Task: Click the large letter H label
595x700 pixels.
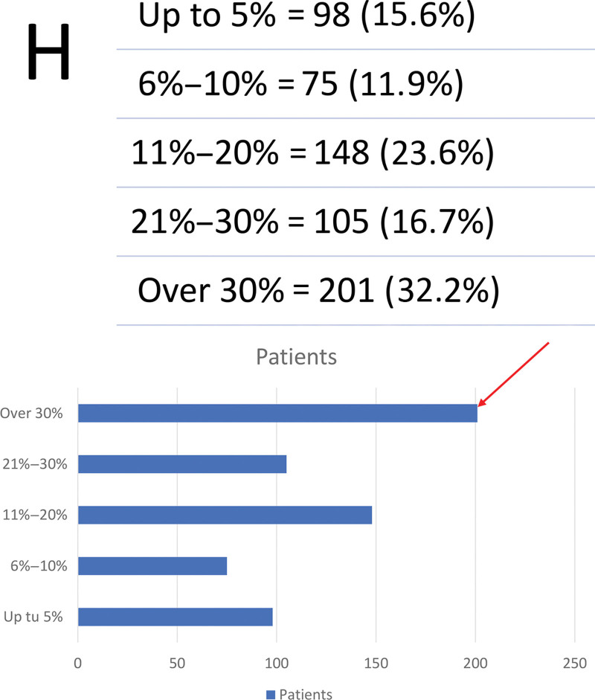Action: coord(48,52)
